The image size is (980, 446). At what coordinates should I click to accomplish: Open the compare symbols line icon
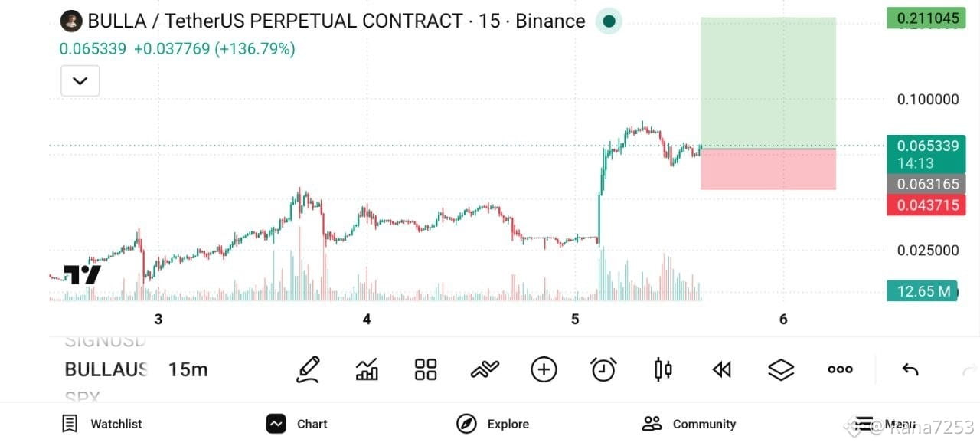pos(485,369)
